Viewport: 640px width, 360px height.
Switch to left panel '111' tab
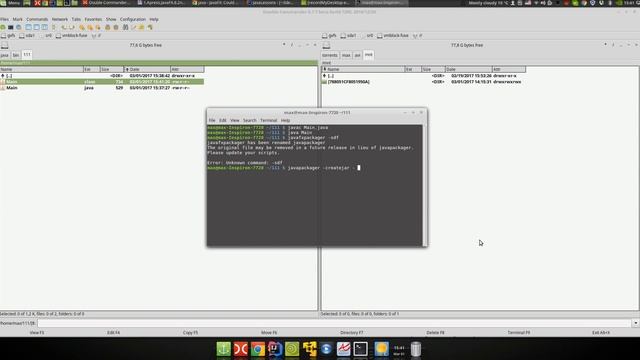pyautogui.click(x=27, y=55)
